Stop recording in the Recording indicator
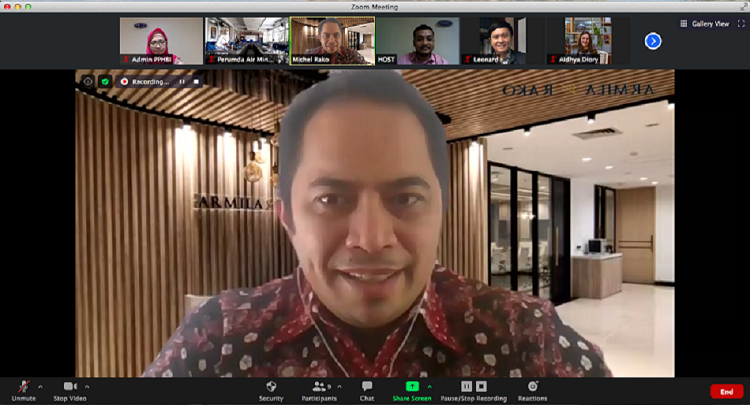The width and height of the screenshot is (750, 405). [196, 82]
